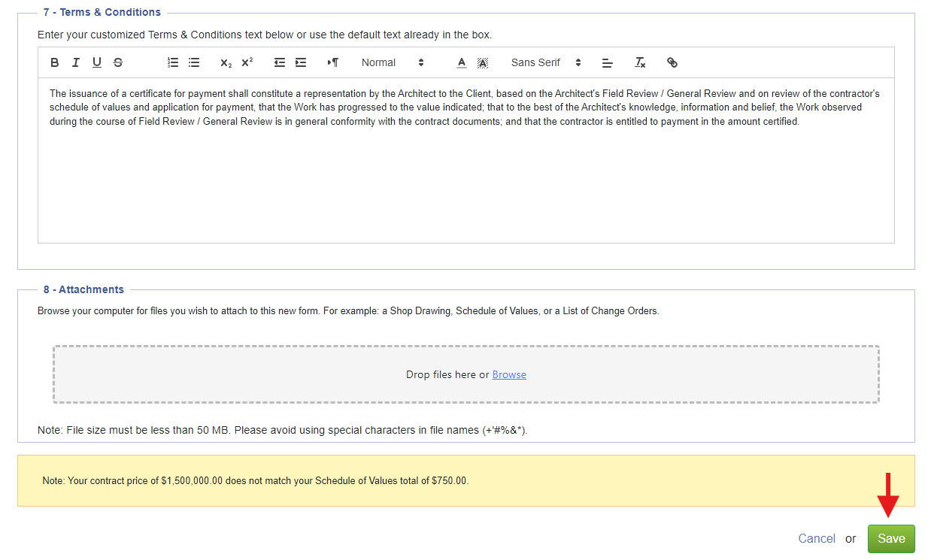Apply superscript formatting
Viewport: 931px width, 560px height.
click(247, 62)
